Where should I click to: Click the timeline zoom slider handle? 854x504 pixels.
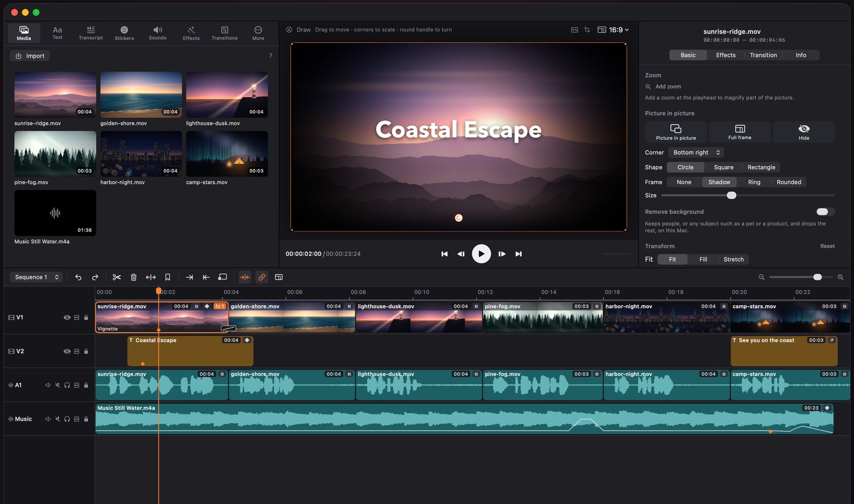[817, 277]
